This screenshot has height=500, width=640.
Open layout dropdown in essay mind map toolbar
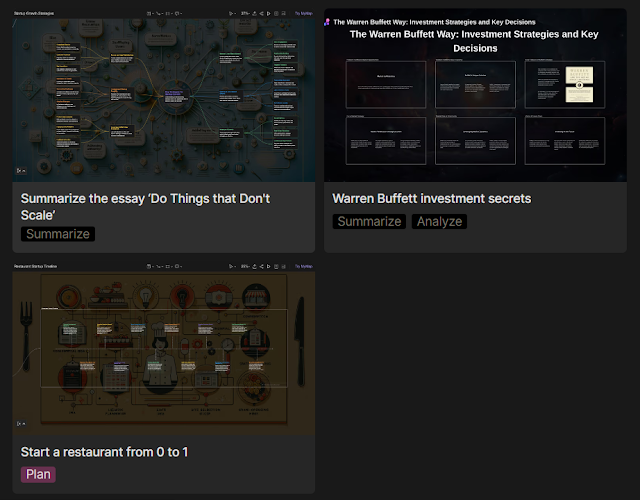[150, 13]
